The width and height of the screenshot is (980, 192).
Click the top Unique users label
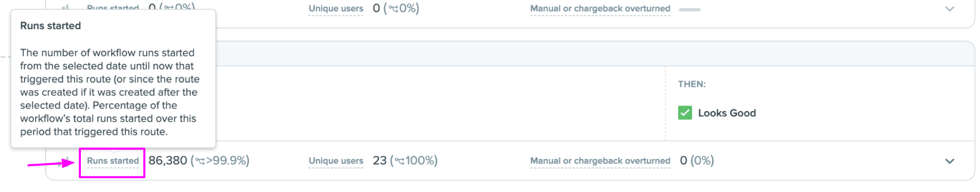click(x=336, y=9)
